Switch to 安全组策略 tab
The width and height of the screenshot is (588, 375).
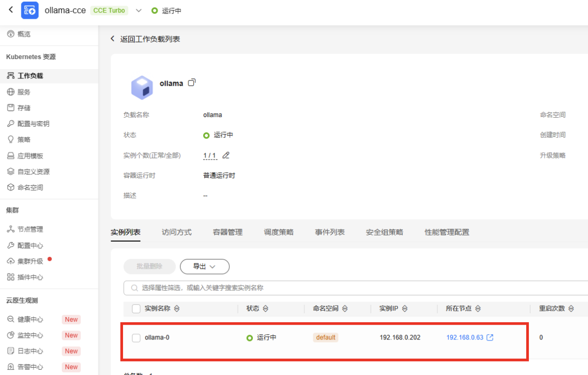coord(384,232)
